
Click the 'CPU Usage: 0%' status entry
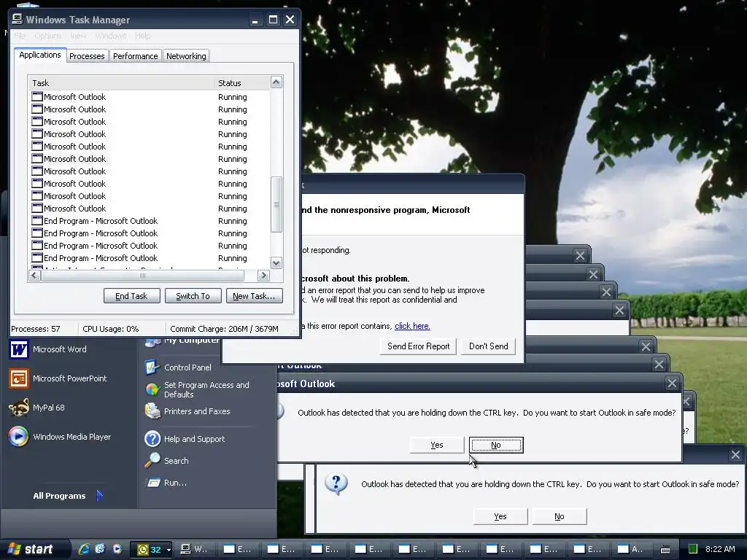[111, 329]
